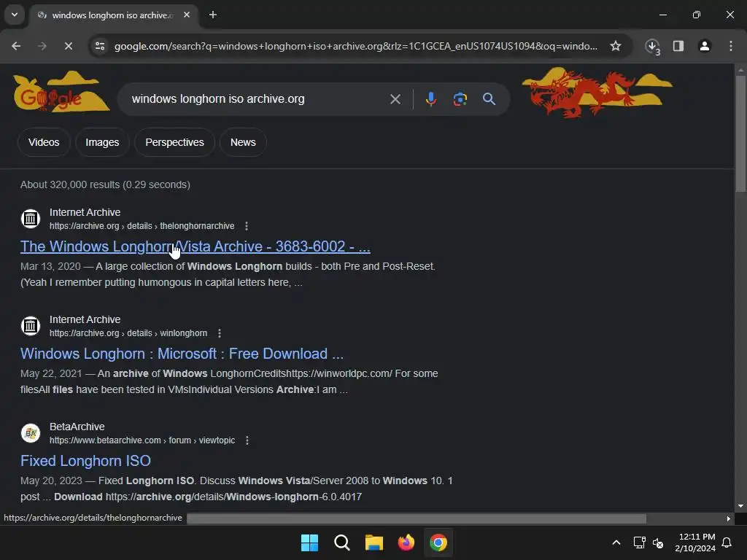Click the muted volume tray icon
The width and height of the screenshot is (747, 560).
tap(658, 542)
